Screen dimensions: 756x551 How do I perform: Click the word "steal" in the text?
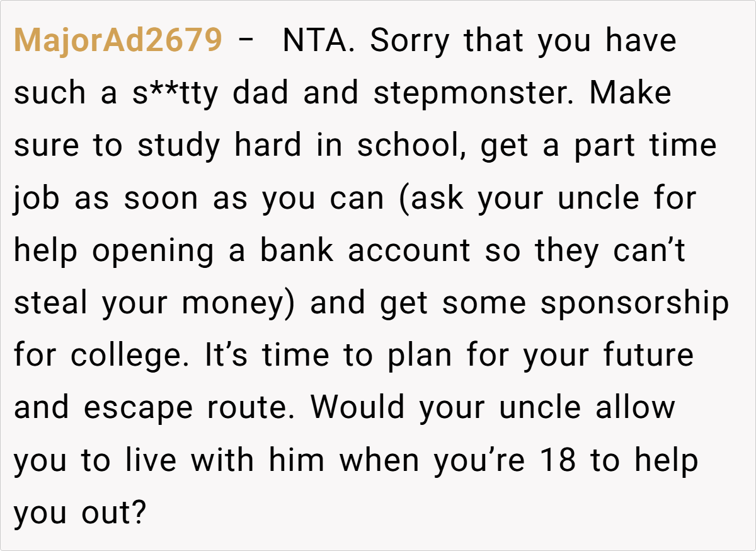pos(51,303)
